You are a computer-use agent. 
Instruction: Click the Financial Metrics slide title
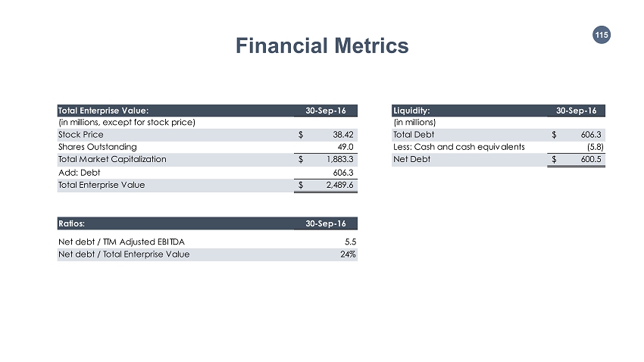click(322, 46)
